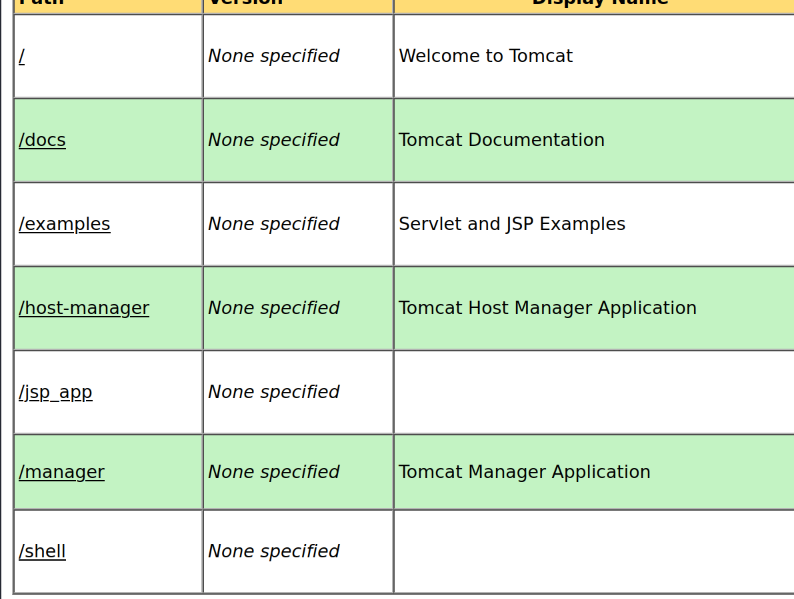
Task: Select 'Tomcat Host Manager Application' cell
Action: point(547,309)
